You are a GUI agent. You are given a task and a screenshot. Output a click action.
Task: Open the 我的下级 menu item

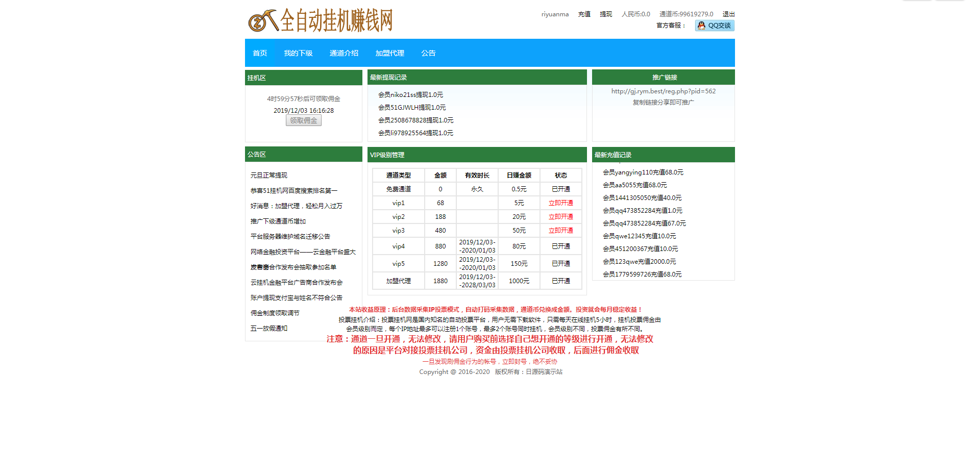[x=298, y=53]
